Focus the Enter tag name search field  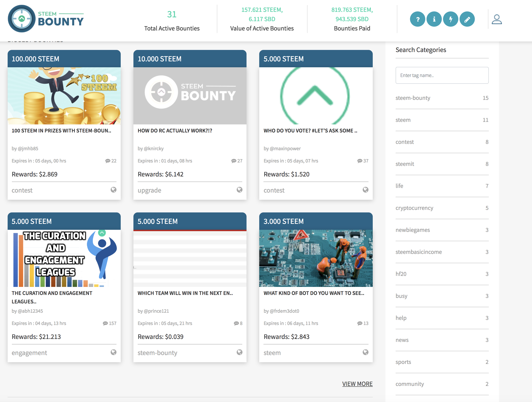442,75
